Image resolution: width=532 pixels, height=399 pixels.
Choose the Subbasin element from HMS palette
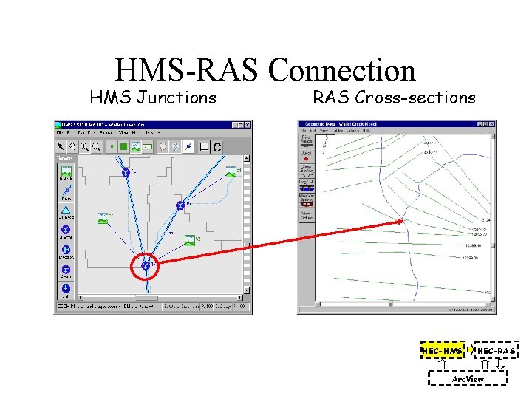tap(66, 173)
